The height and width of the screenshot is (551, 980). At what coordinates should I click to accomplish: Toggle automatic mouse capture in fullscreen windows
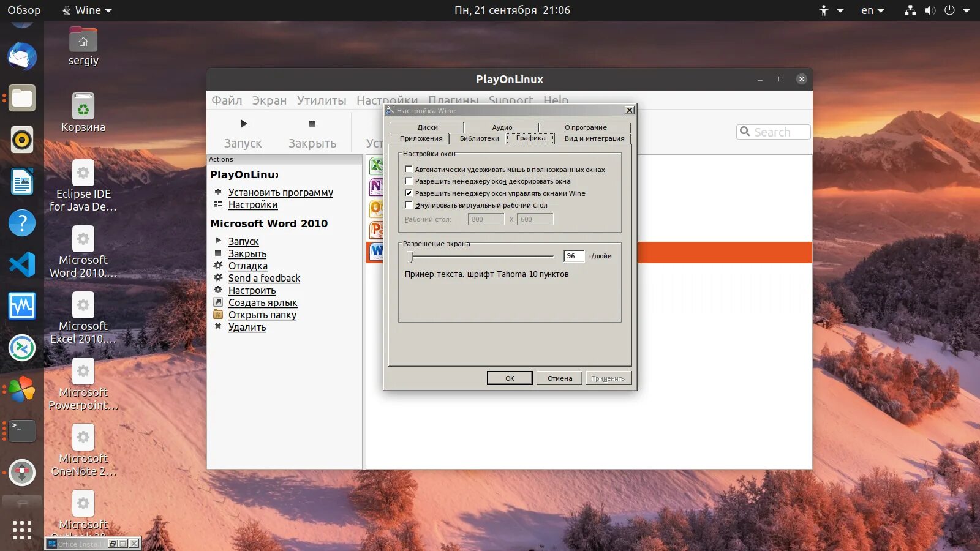(409, 170)
